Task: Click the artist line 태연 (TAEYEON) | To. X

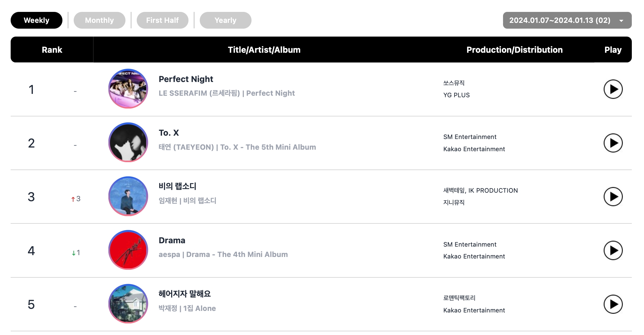Action: tap(237, 147)
